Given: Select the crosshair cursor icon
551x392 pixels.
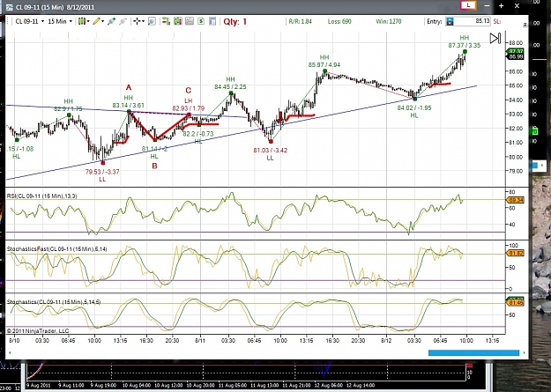Looking at the screenshot, I should (137, 21).
